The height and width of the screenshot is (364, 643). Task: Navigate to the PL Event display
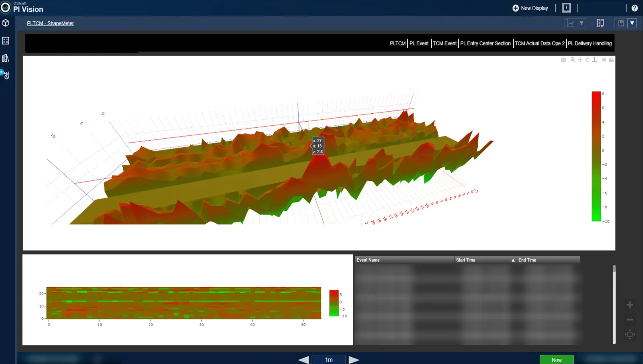(x=419, y=43)
